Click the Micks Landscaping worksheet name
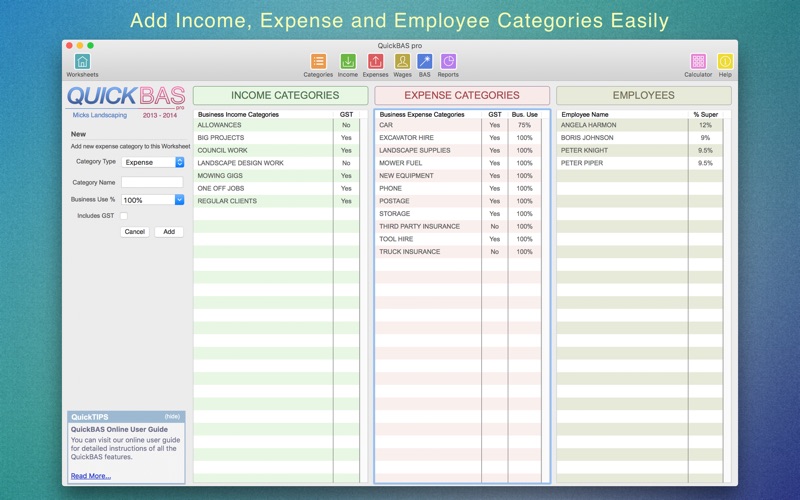Screen dimensions: 800x500 coord(99,115)
